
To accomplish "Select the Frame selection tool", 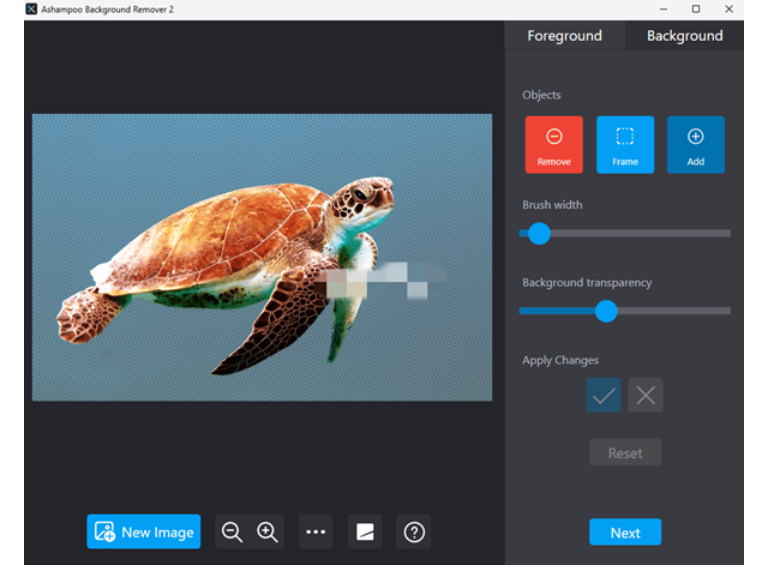I will click(x=625, y=145).
